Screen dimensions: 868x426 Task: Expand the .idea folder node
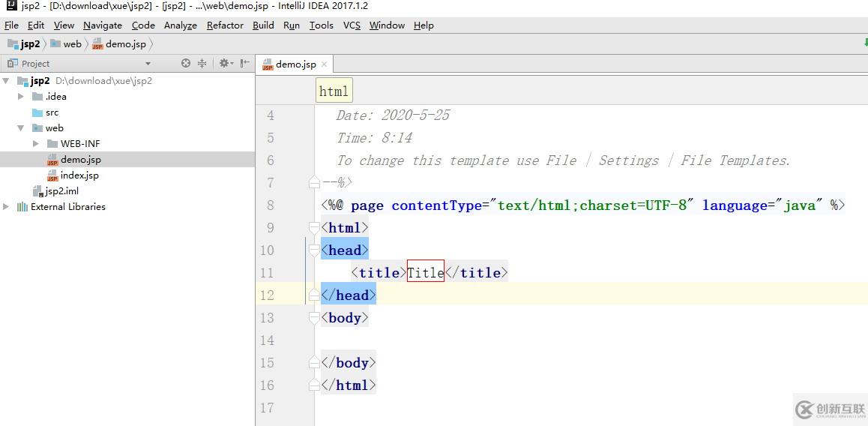click(x=21, y=97)
